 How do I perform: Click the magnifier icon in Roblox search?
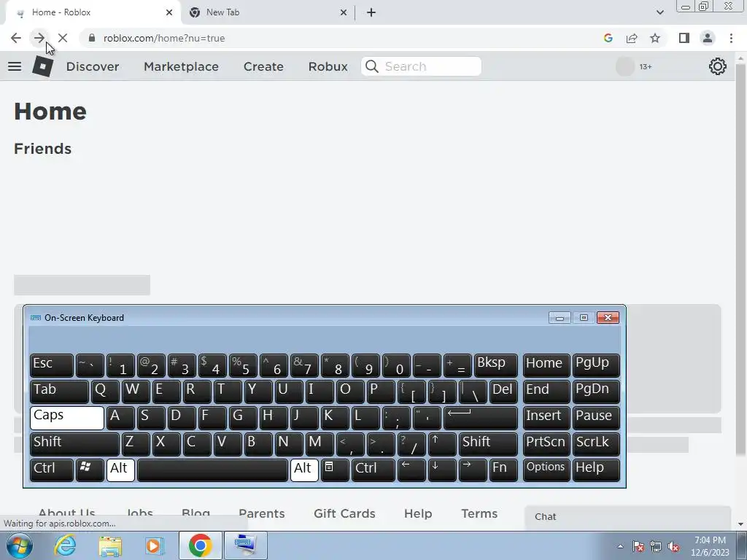pos(372,66)
